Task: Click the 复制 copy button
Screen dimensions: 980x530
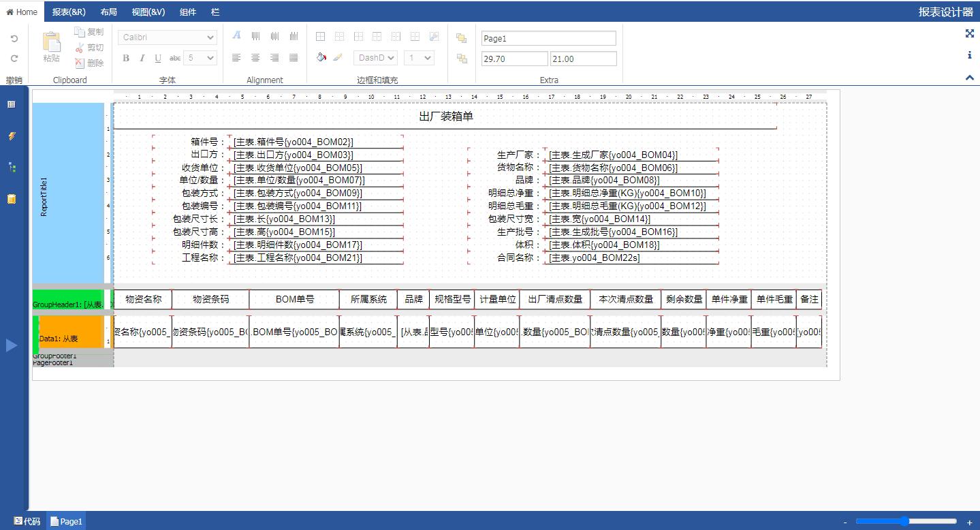Action: 89,32
